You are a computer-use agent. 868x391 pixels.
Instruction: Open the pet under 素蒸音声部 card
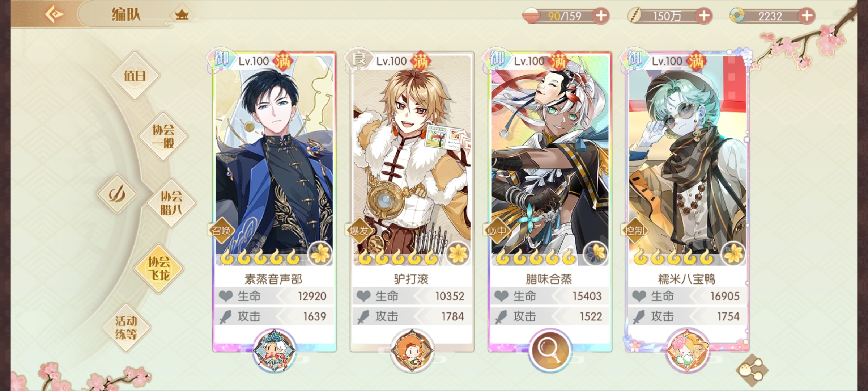click(x=274, y=350)
